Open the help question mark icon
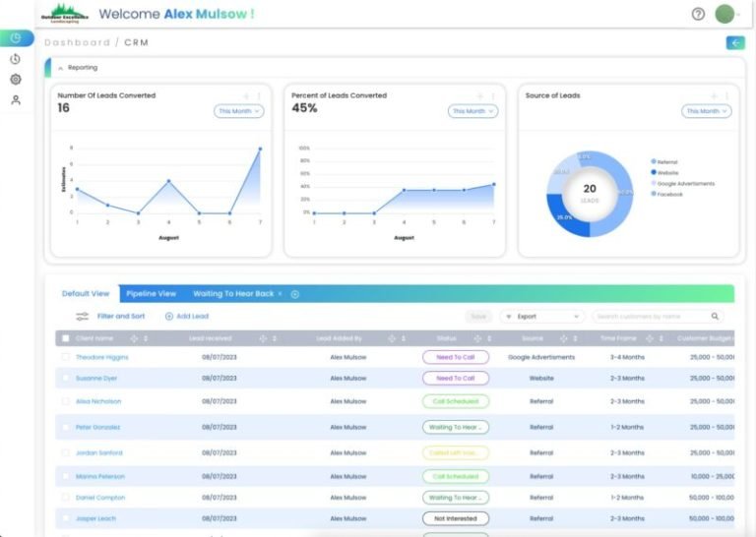This screenshot has width=756, height=537. tap(698, 14)
